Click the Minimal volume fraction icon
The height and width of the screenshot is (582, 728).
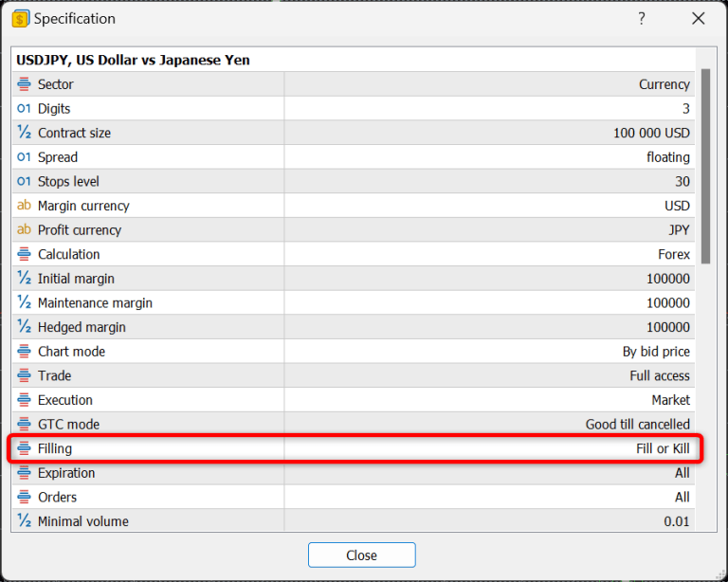24,521
